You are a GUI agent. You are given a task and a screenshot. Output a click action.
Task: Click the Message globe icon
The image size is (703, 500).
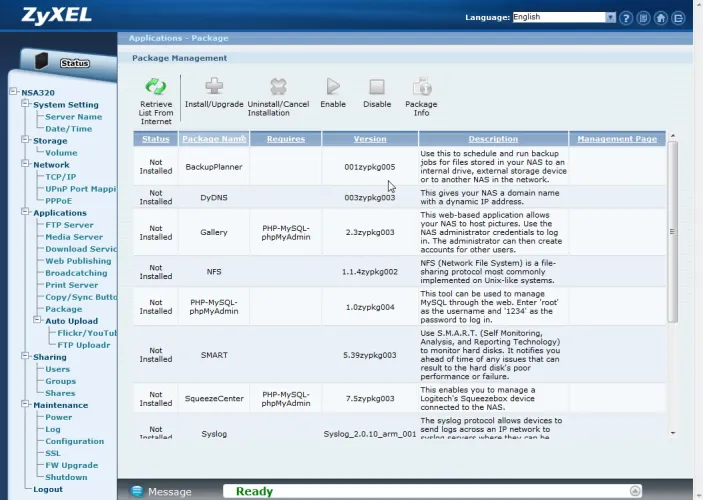click(x=136, y=491)
